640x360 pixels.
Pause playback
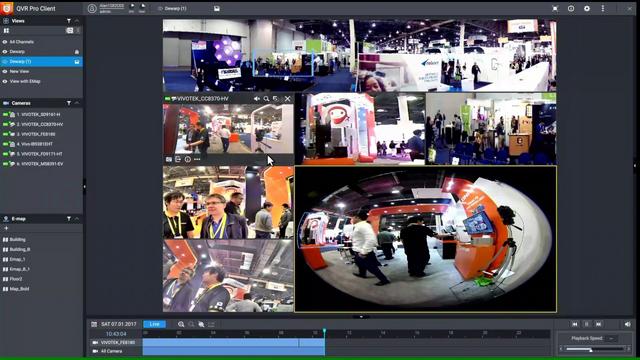(587, 324)
